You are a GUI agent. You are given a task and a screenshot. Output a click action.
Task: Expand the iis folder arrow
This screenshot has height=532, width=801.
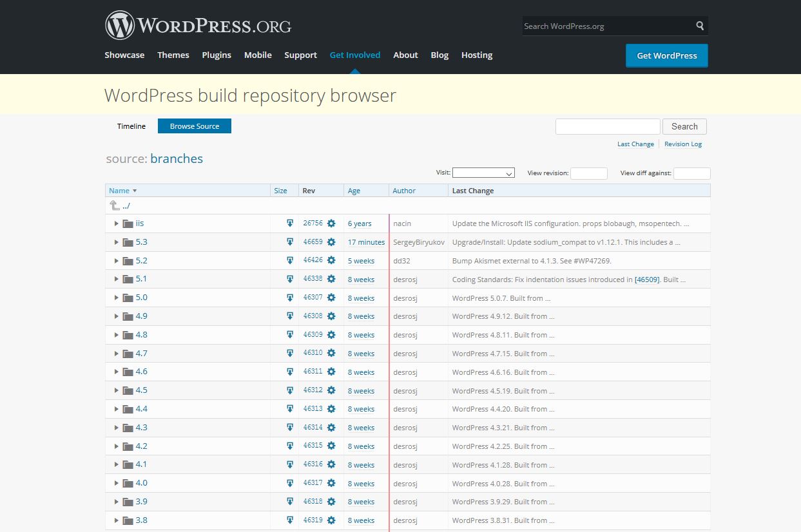coord(117,223)
